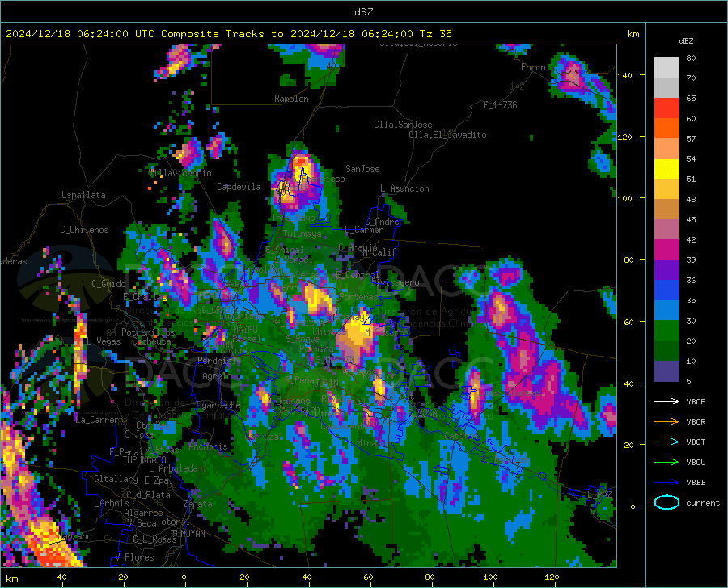728x588 pixels.
Task: Click the cyan ellipse symbol beside 'current'
Action: 667,502
